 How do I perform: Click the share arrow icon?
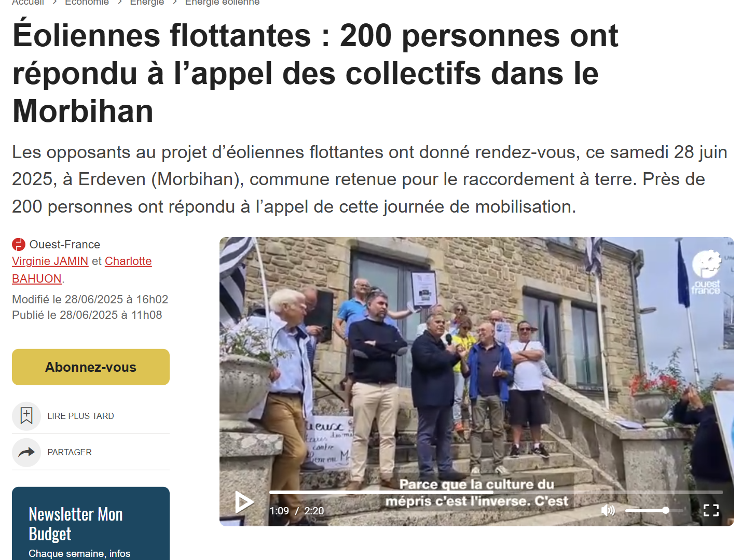pyautogui.click(x=26, y=452)
